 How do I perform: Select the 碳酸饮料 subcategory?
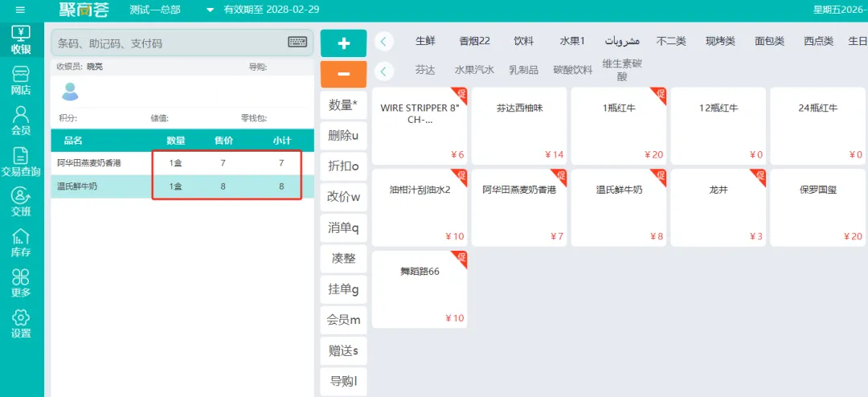[x=573, y=71]
